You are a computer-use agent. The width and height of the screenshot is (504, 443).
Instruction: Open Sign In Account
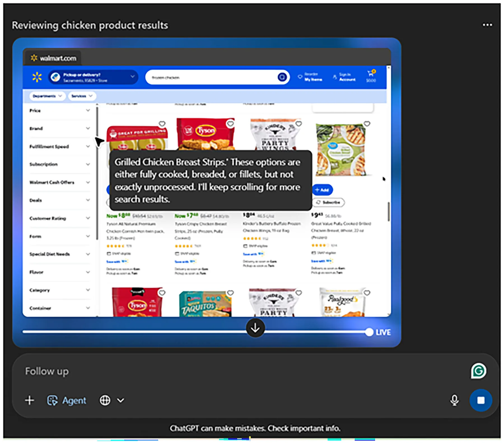[x=344, y=77]
